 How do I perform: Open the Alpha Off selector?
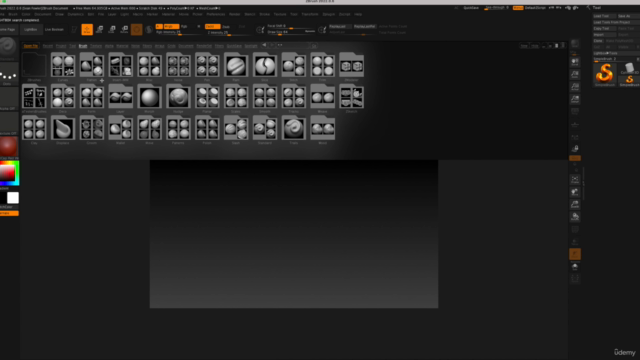(9, 98)
